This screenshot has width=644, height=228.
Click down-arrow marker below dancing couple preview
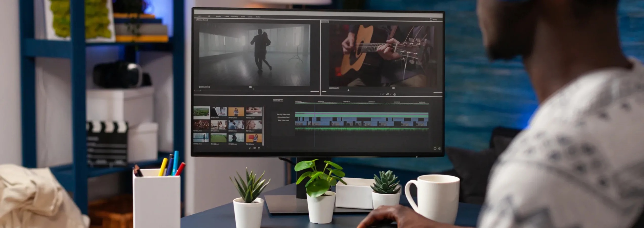[254, 89]
